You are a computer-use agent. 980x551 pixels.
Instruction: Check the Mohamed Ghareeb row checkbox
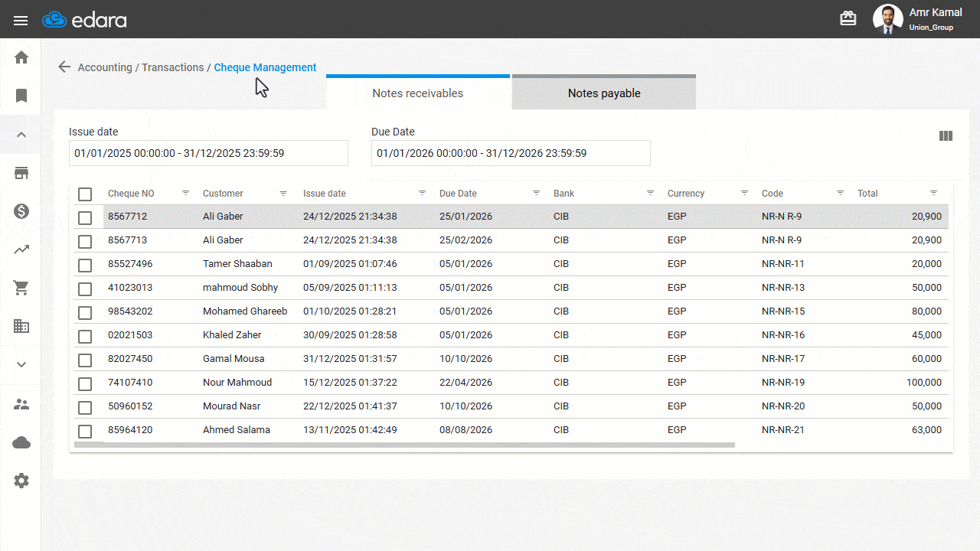click(x=85, y=313)
